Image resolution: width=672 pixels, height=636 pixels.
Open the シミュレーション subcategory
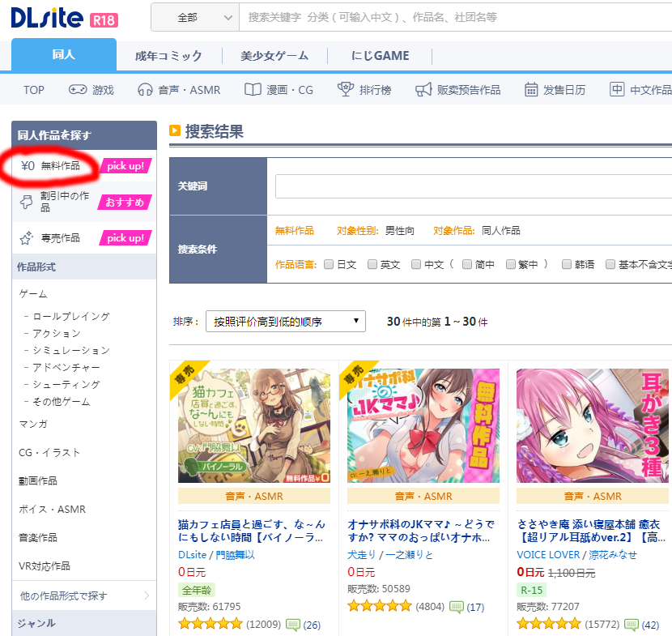click(x=71, y=350)
